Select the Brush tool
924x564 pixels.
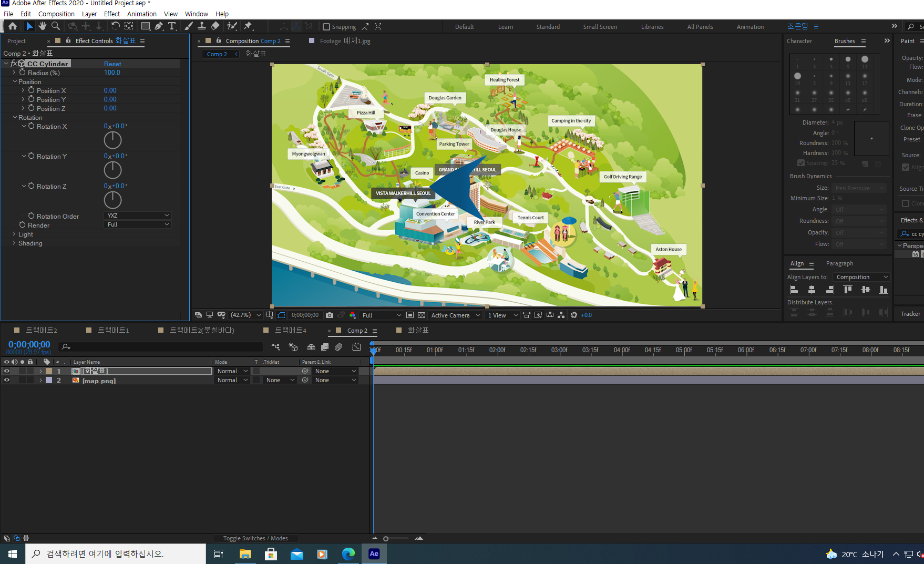189,26
